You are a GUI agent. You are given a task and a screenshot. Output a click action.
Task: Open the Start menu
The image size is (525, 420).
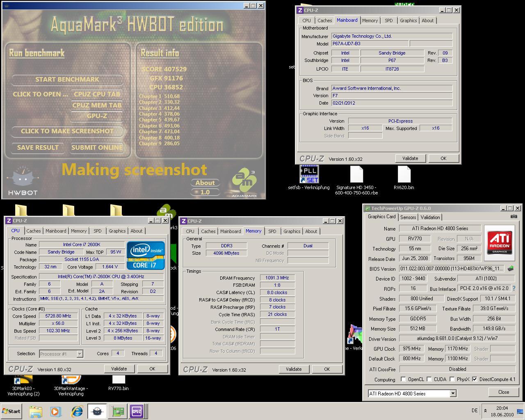11,411
